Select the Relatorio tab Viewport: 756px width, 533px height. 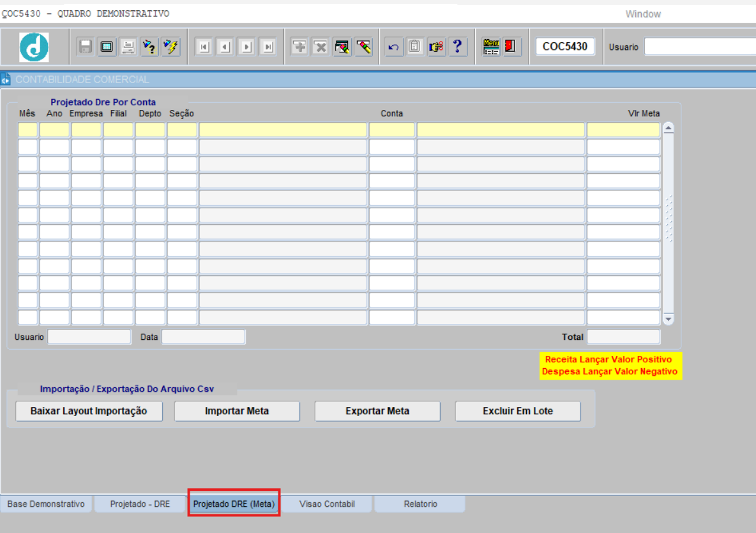(420, 504)
